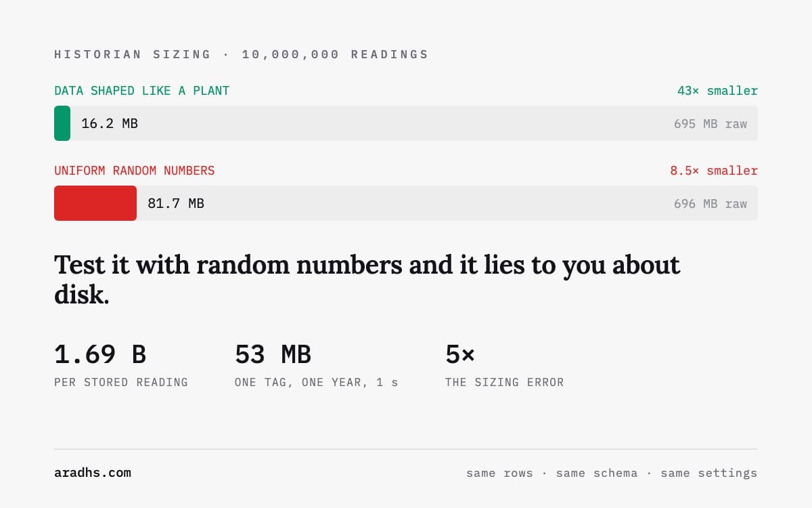Click the 1.69 B statistic
The image size is (812, 508).
pyautogui.click(x=100, y=354)
